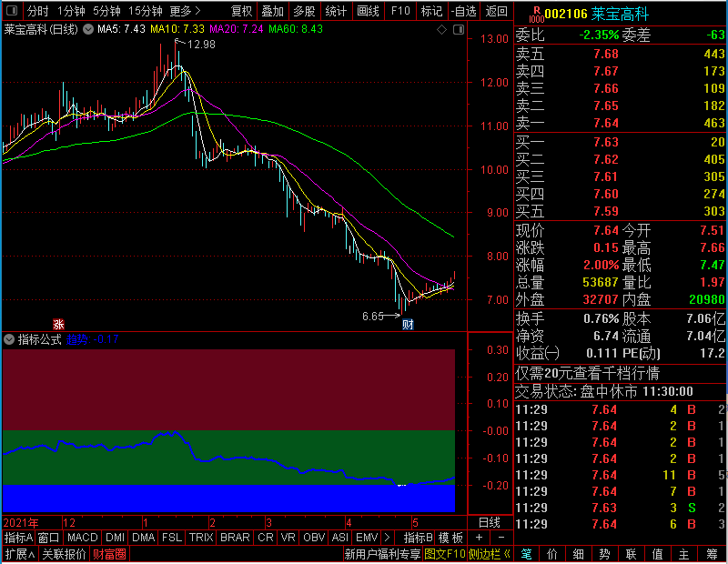Switch indicator to OBV
The height and width of the screenshot is (564, 728).
click(314, 538)
